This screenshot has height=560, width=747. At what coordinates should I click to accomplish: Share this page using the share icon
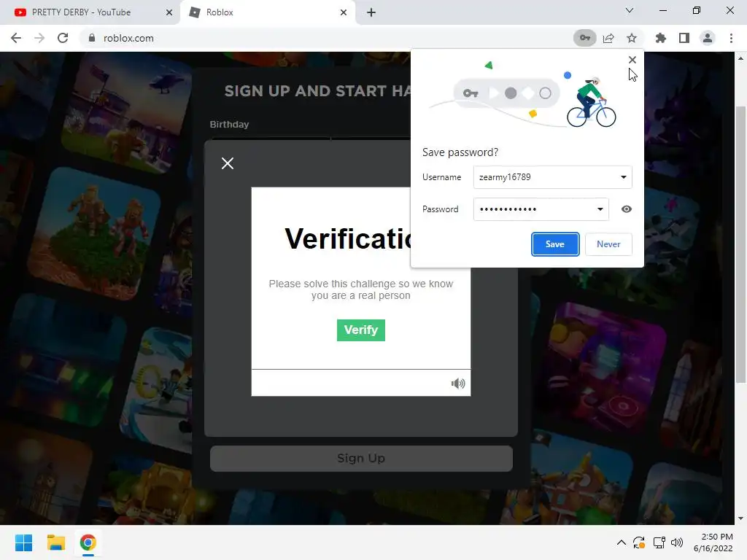608,38
